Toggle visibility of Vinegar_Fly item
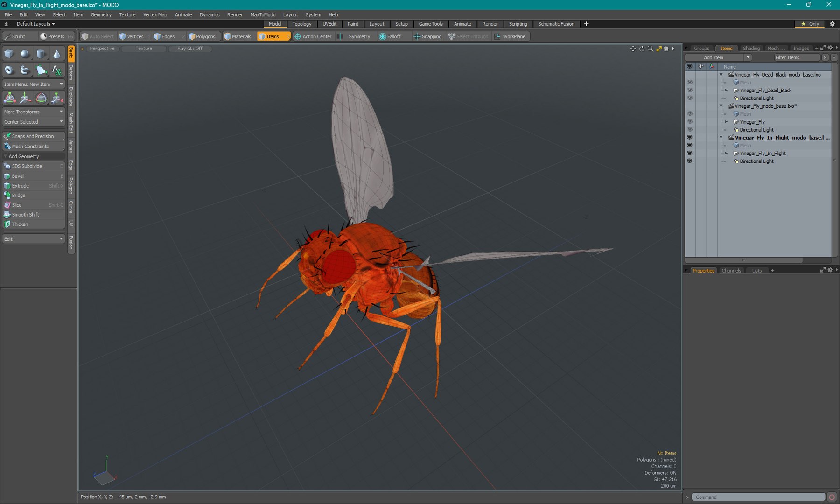Viewport: 840px width, 504px height. pos(689,122)
